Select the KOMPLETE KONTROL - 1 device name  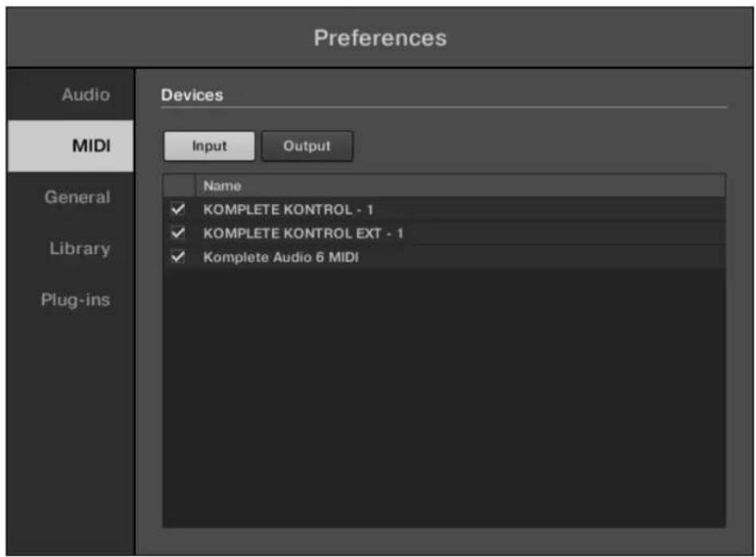tap(288, 210)
